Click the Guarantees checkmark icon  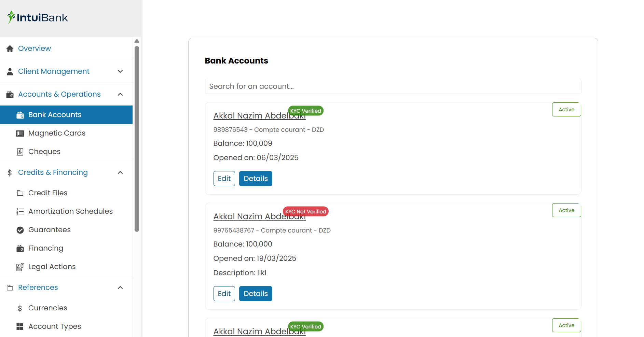(x=20, y=230)
